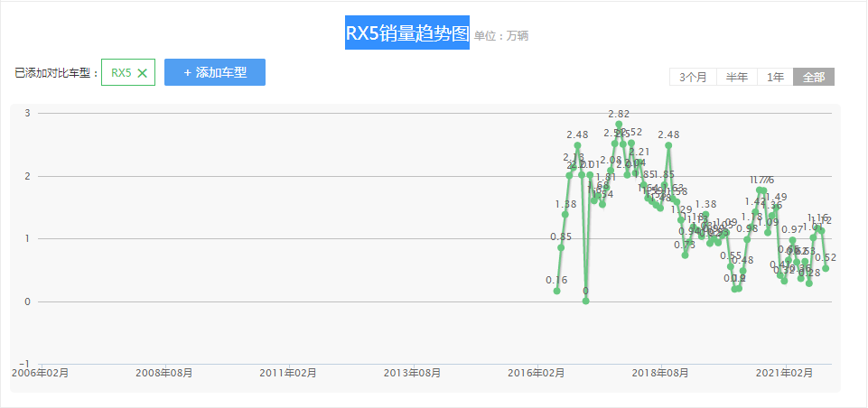
Task: Click the 单位：万辆 unit label
Action: pyautogui.click(x=501, y=36)
